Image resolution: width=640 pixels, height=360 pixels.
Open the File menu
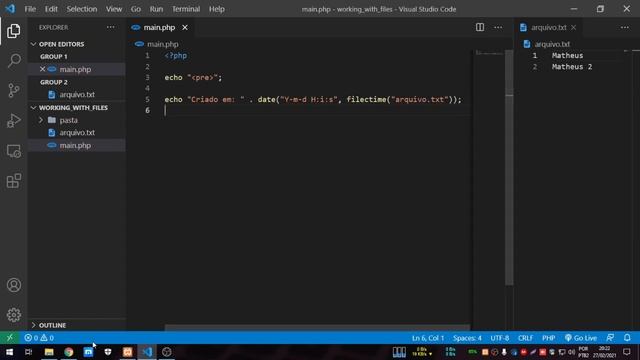pos(30,9)
